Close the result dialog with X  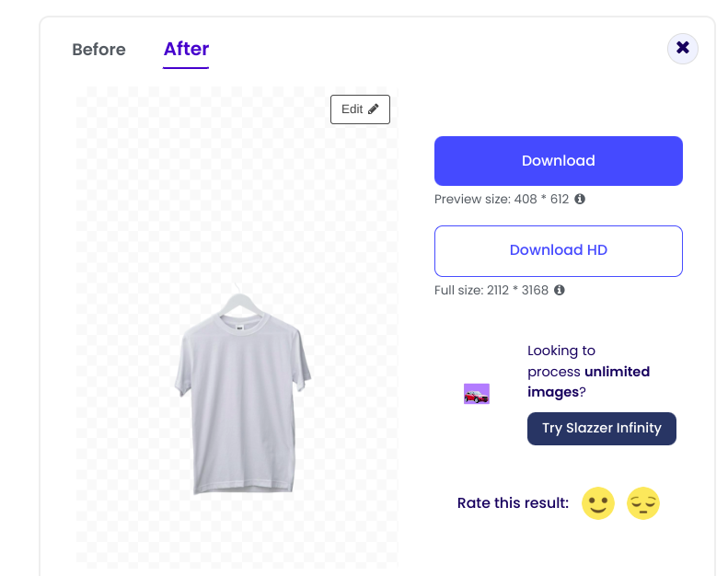(x=682, y=48)
